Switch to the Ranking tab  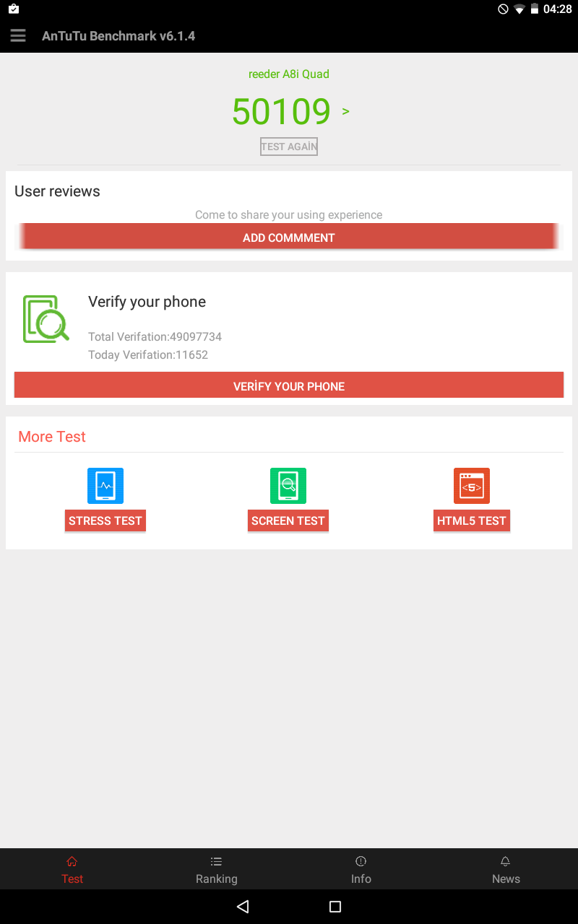[x=217, y=869]
